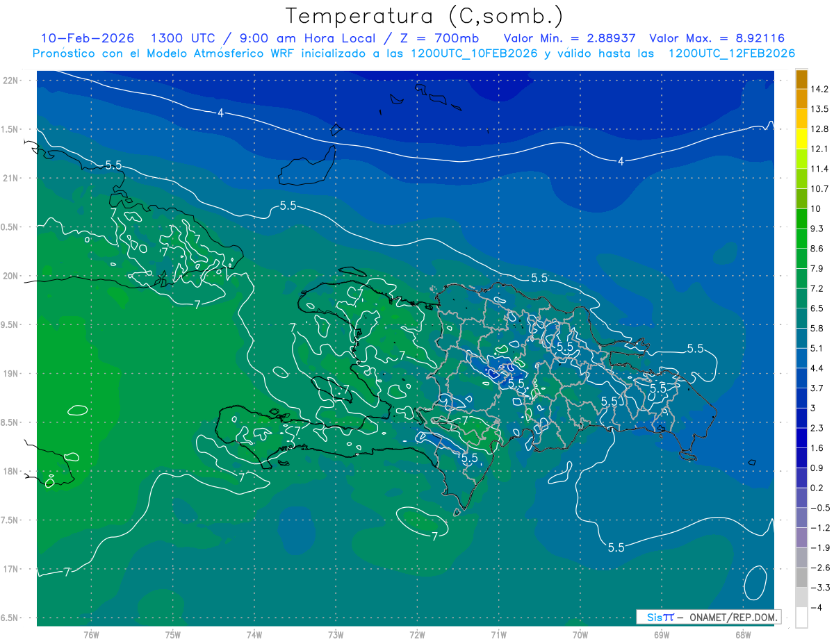Screen dimensions: 834x644
Task: Pick the white swatch below -4 on colorbar
Action: pos(801,618)
